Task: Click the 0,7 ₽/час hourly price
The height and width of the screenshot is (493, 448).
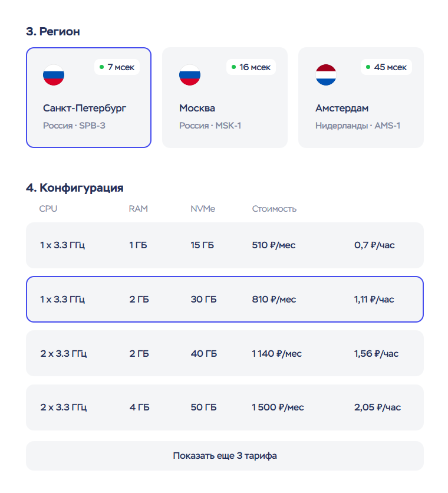Action: [x=374, y=245]
